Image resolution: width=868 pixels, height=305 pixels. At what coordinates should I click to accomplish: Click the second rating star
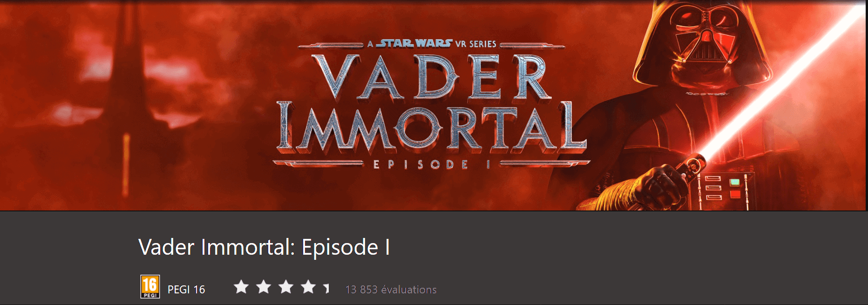pos(264,287)
